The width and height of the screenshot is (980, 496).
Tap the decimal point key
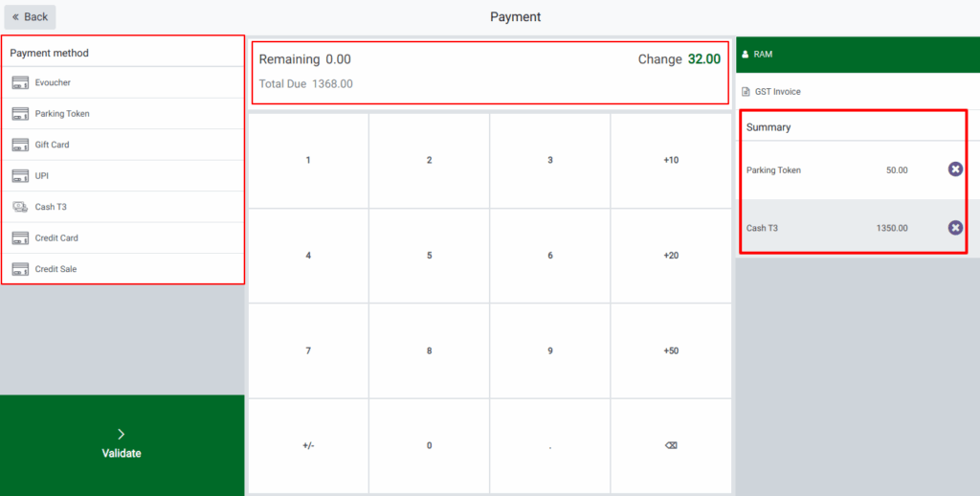(x=550, y=446)
